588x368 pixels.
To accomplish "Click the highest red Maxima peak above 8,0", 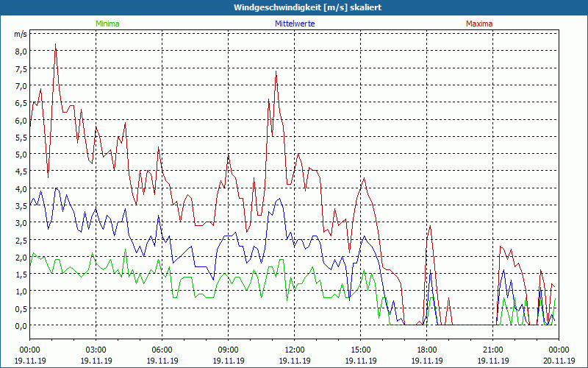I will tap(56, 45).
